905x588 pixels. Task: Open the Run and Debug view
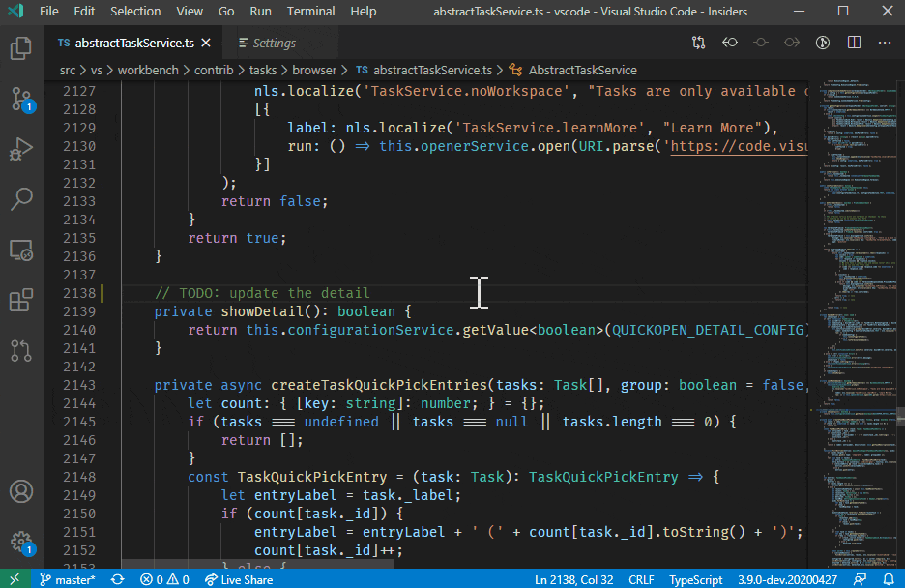pyautogui.click(x=21, y=149)
